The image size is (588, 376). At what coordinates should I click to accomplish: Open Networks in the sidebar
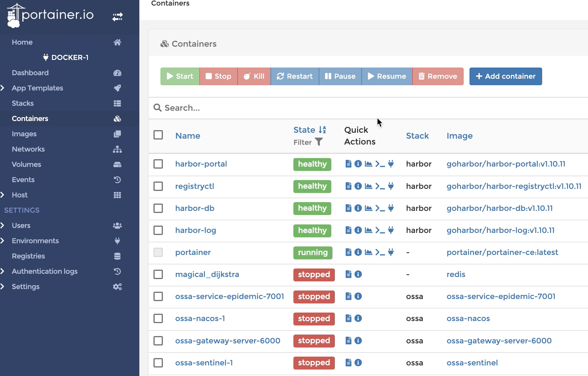tap(70, 149)
